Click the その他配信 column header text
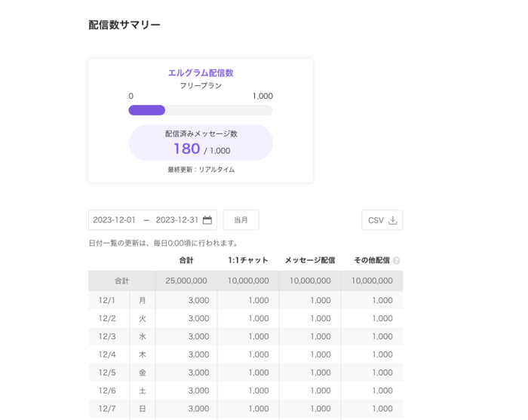This screenshot has height=420, width=528. [x=371, y=260]
